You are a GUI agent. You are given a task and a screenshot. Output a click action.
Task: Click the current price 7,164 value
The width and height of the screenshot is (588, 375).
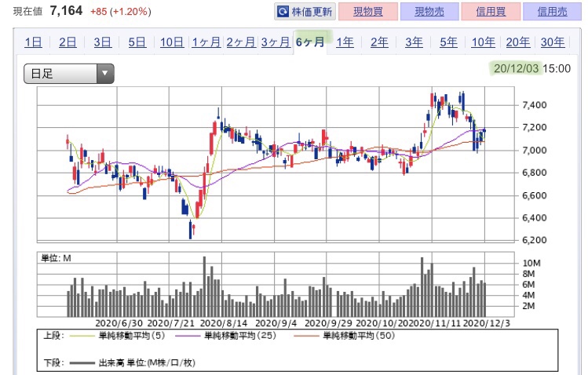click(66, 11)
